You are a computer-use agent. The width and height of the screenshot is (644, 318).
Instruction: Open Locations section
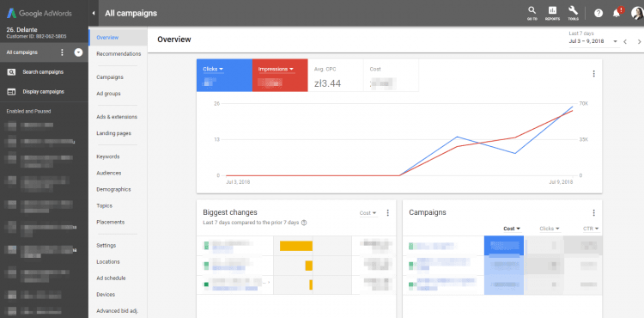coord(108,262)
